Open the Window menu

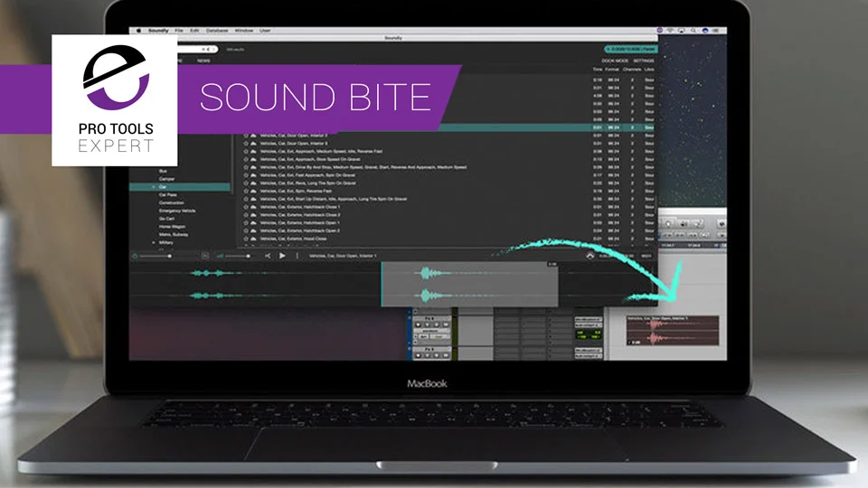click(243, 31)
